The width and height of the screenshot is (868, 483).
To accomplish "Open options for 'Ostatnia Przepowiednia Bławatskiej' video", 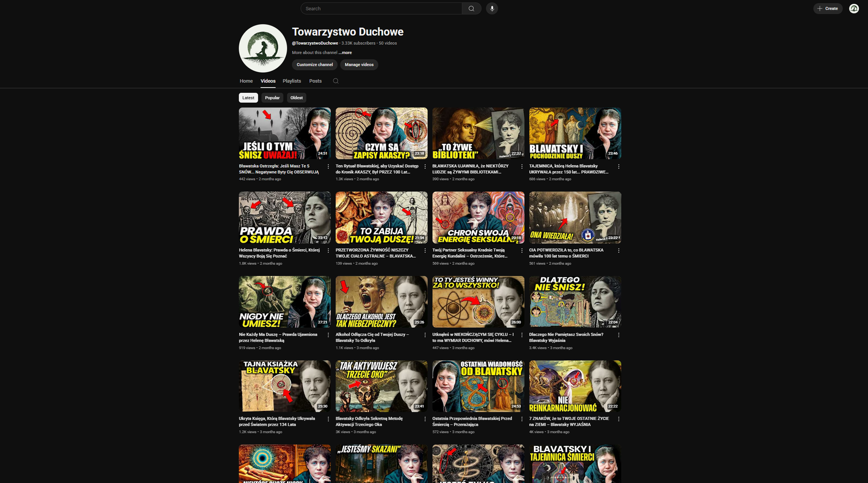I will point(522,419).
